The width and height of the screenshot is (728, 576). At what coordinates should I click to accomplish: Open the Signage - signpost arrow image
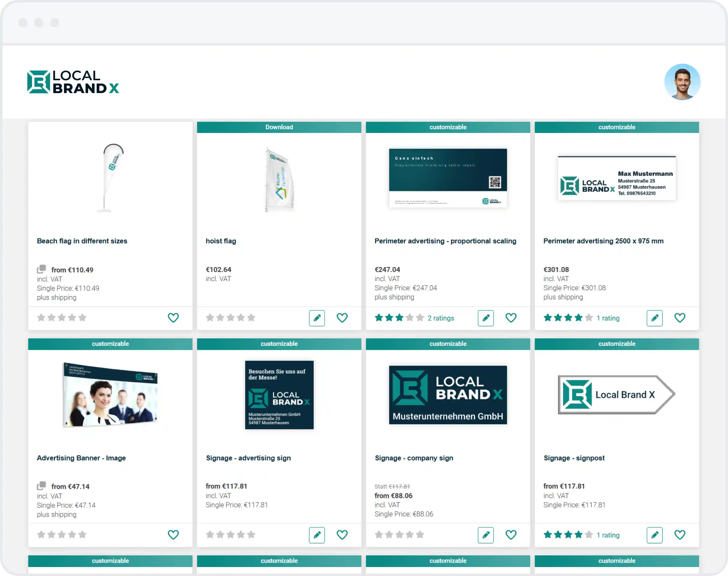(x=616, y=395)
